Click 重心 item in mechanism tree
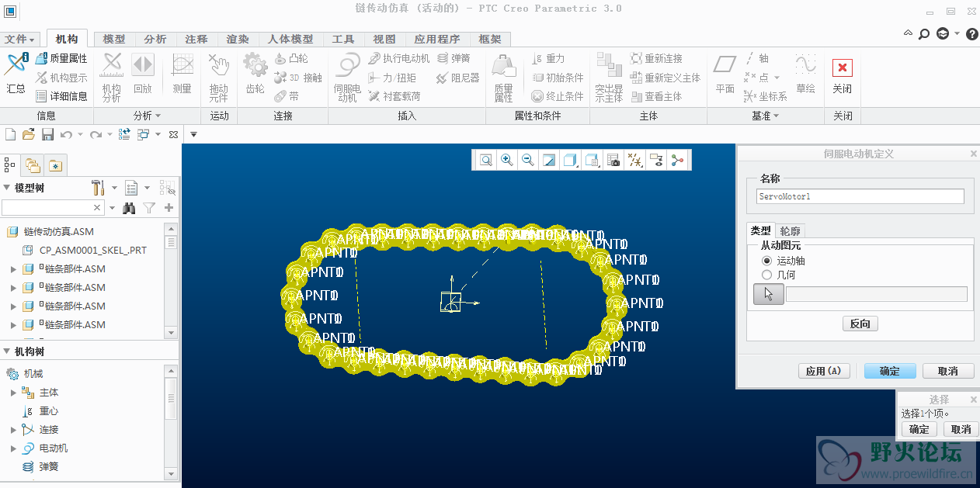This screenshot has width=980, height=488. click(x=40, y=411)
